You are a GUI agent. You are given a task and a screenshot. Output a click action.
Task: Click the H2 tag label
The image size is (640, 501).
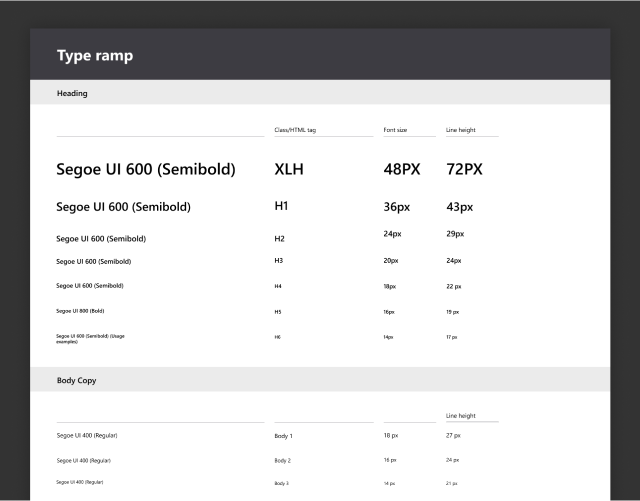(279, 239)
